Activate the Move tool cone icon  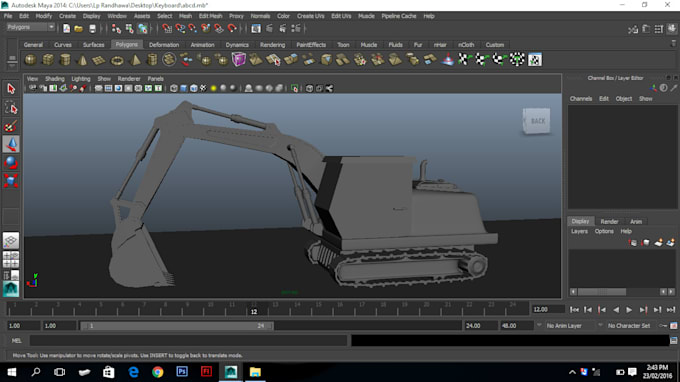tap(11, 144)
